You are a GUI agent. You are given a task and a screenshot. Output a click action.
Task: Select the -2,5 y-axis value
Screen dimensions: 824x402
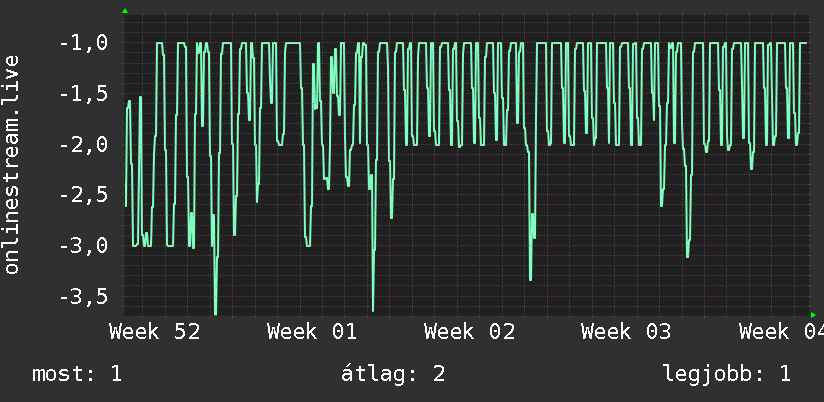coord(84,195)
